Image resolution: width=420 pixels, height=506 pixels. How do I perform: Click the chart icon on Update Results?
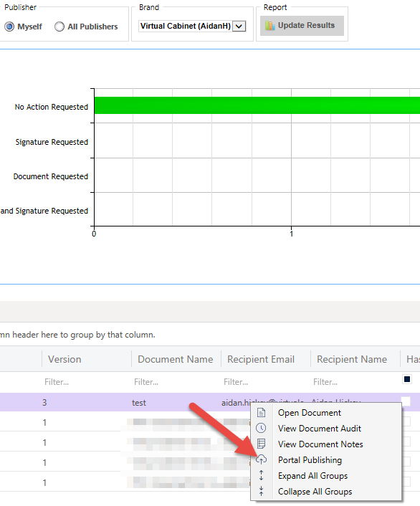[270, 26]
